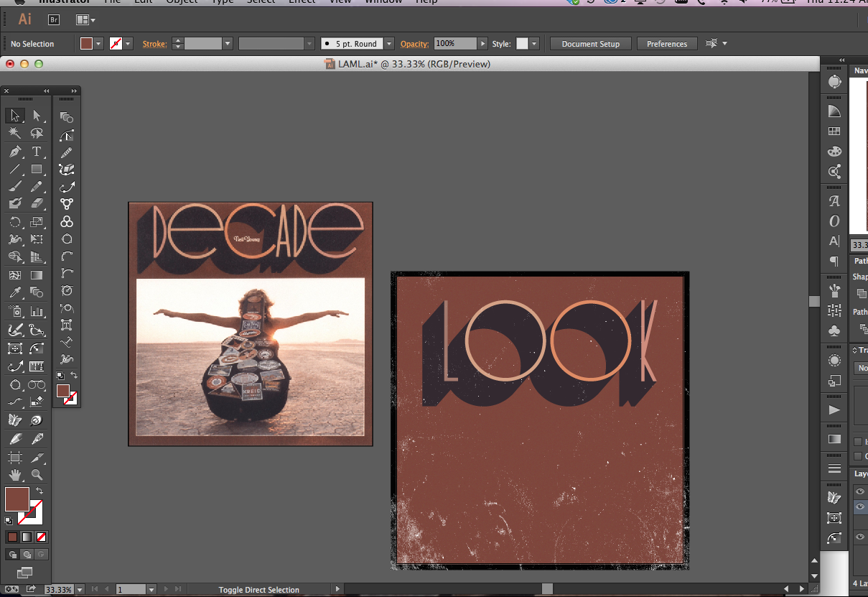The height and width of the screenshot is (597, 868).
Task: Select the Hand tool
Action: [x=15, y=475]
